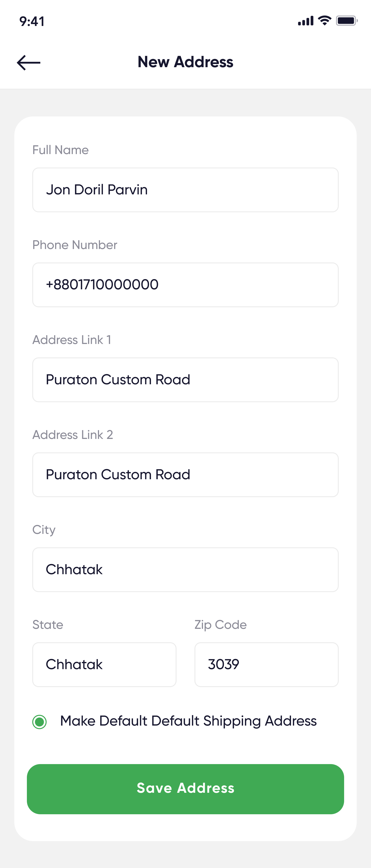Click the Address Link 1 input box
Screen dimensions: 371x868
point(185,380)
